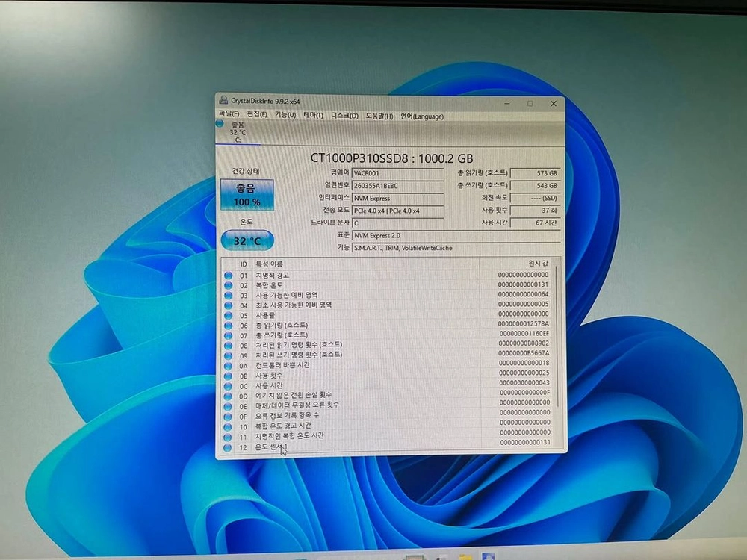
Task: Select the 컨트롤러 바쁜 시간 attribute name
Action: click(282, 365)
